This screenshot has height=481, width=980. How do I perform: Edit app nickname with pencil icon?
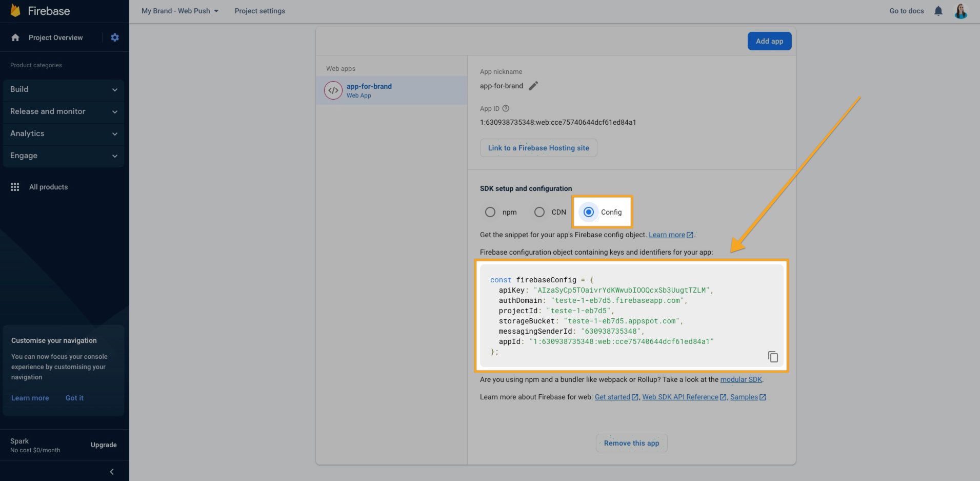point(533,86)
